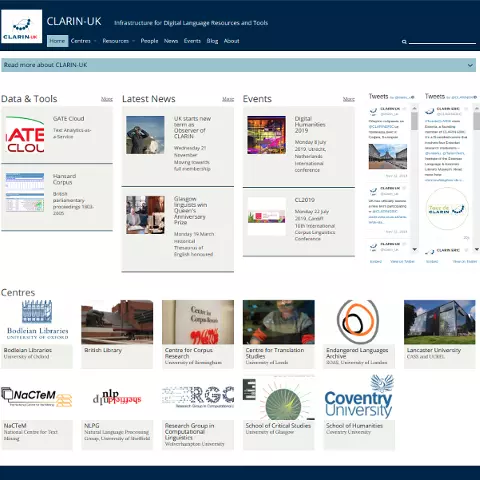Click CLARIN UK avatar in first tweet
This screenshot has height=480, width=480.
(x=373, y=111)
